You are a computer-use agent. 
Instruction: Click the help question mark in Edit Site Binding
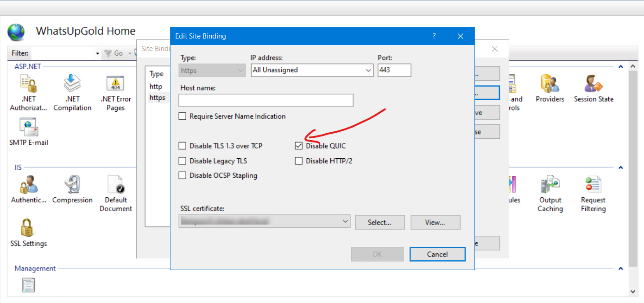434,36
